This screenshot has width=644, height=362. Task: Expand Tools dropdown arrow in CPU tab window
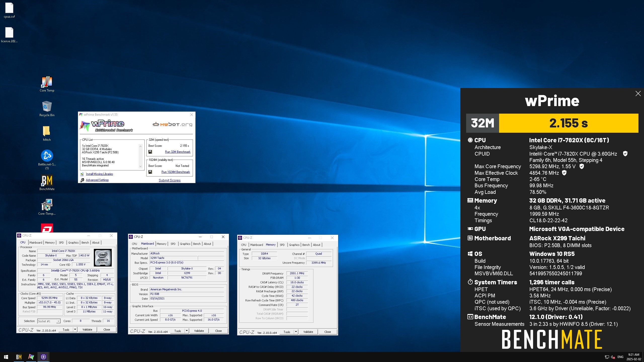tap(75, 330)
